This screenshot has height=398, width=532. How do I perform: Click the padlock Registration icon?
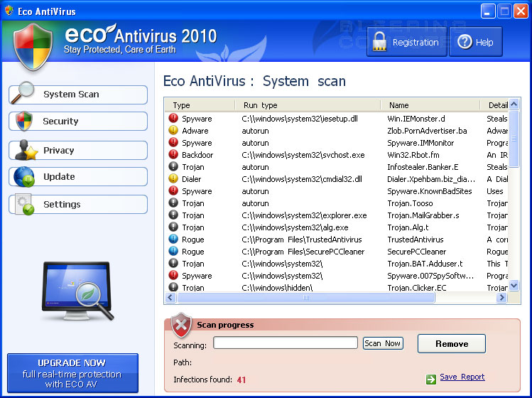point(379,41)
